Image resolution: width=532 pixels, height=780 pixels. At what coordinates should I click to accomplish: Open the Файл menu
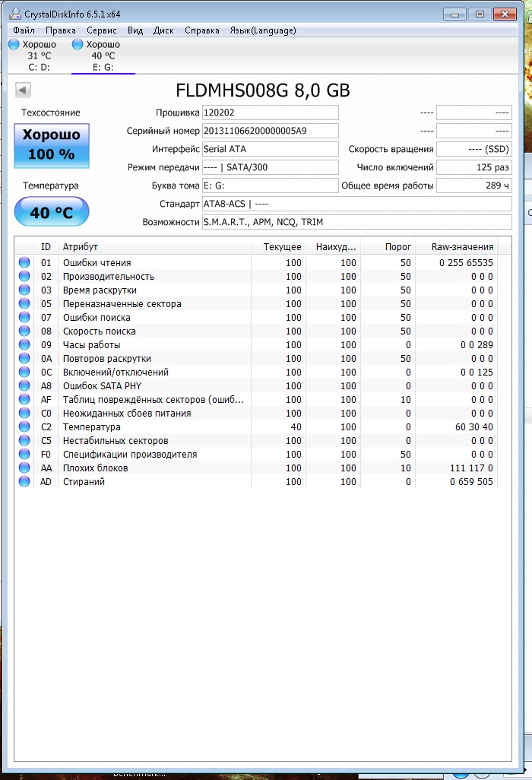coord(24,30)
